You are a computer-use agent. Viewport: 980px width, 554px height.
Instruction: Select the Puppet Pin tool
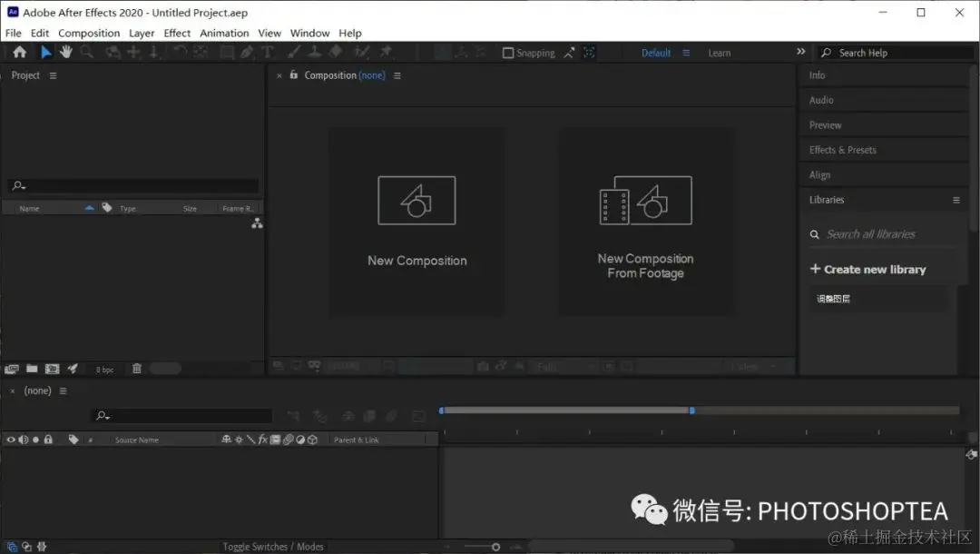pos(387,52)
